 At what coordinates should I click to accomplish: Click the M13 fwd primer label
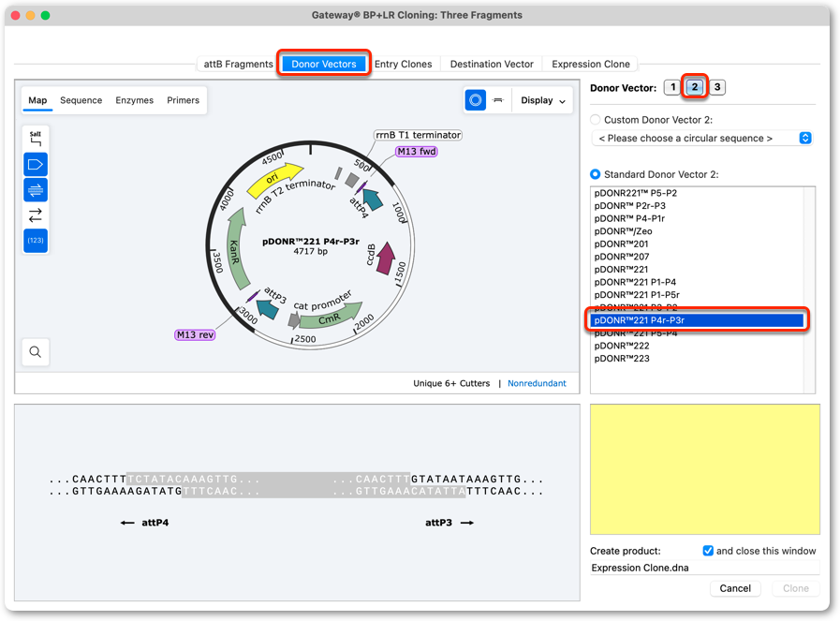pyautogui.click(x=416, y=152)
